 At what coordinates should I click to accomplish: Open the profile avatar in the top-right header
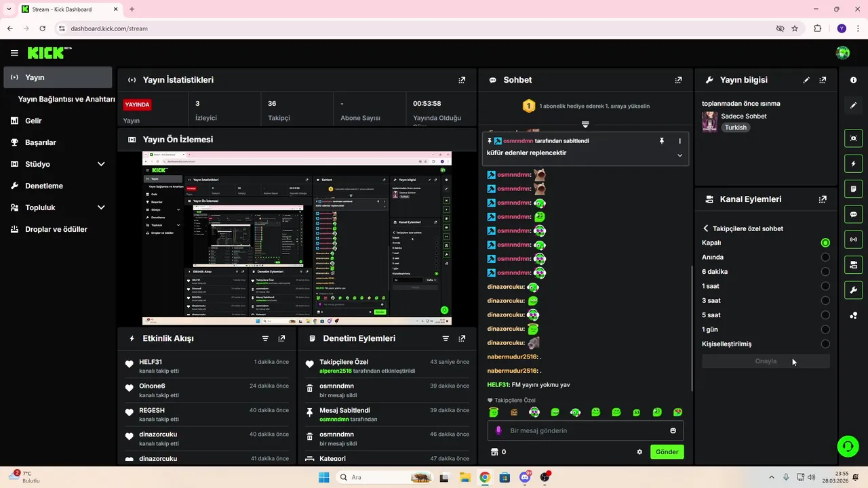[843, 53]
